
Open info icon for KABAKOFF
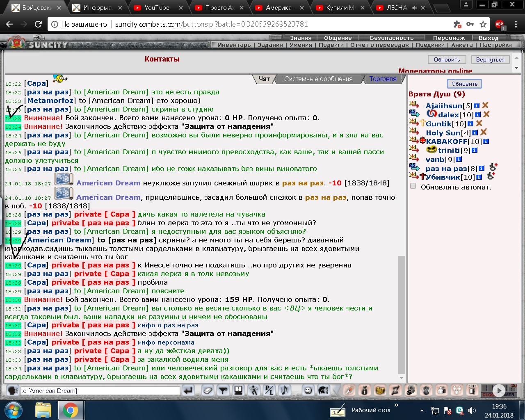click(x=486, y=142)
